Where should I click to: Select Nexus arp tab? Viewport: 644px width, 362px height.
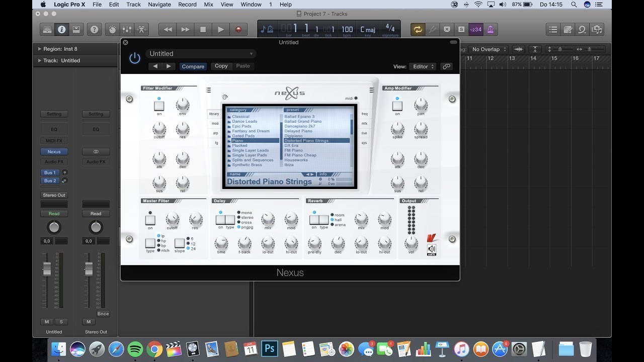click(x=215, y=133)
